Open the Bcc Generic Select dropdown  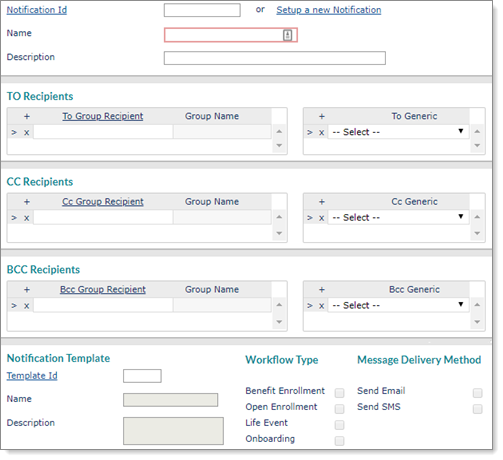[399, 305]
